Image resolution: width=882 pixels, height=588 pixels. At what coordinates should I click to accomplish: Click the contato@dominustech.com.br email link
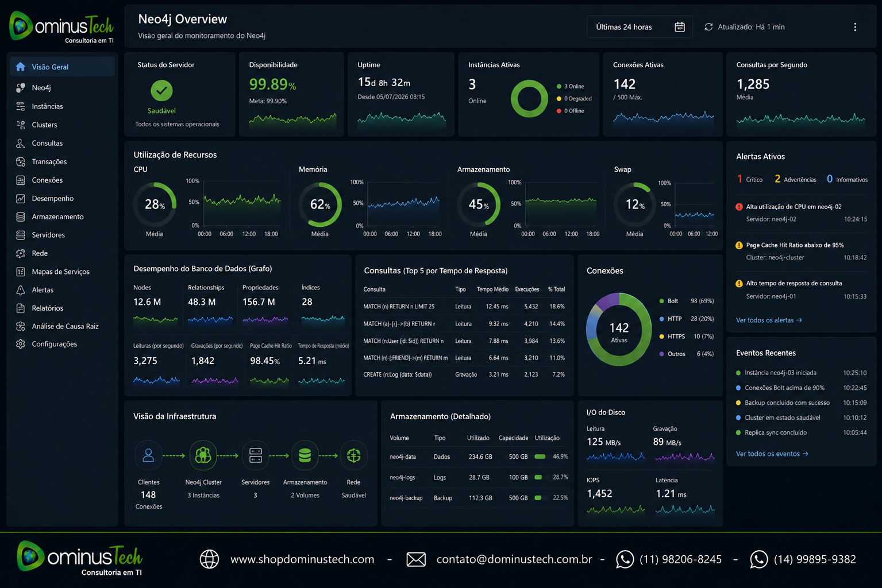point(514,559)
